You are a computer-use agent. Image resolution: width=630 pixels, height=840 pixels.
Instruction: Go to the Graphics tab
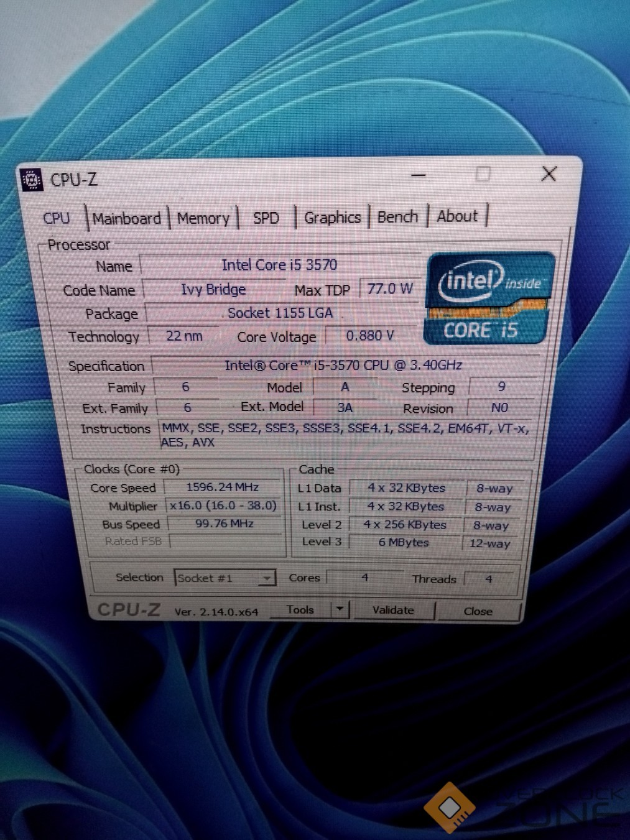tap(332, 218)
